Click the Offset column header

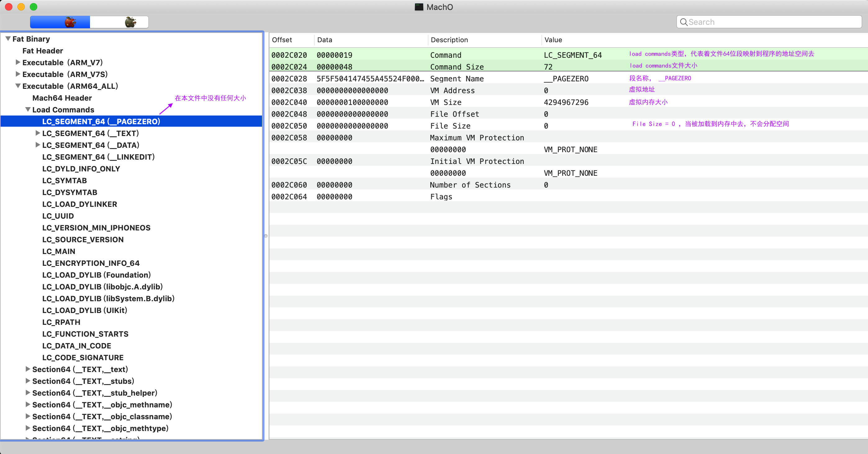coord(282,40)
